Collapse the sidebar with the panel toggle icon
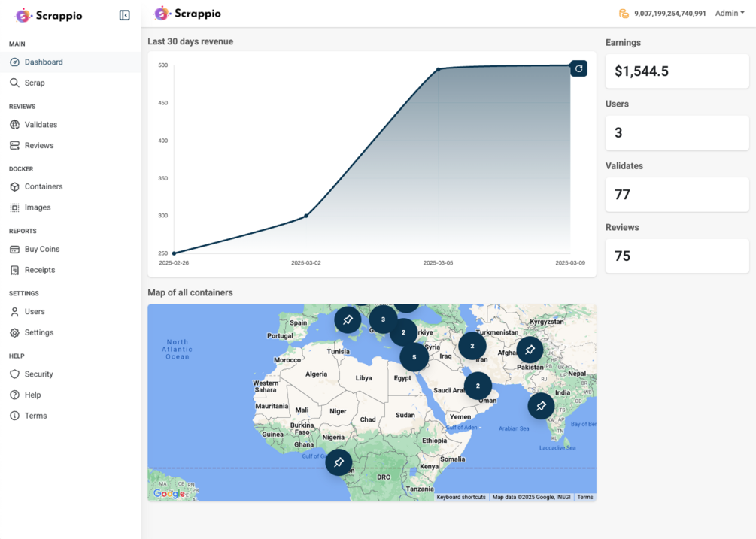The image size is (756, 539). 124,16
